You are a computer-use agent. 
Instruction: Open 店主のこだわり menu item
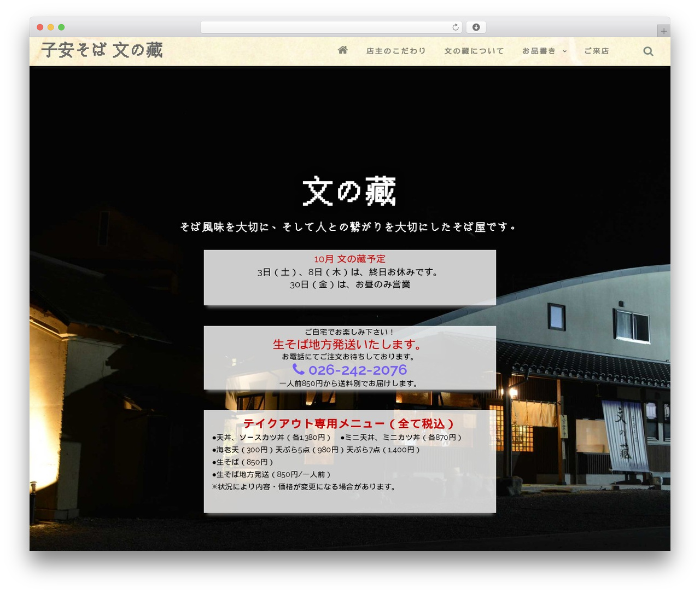[x=396, y=51]
